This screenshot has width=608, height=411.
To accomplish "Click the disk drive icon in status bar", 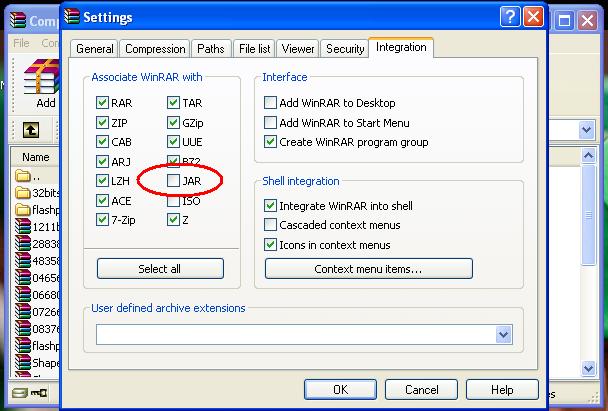I will pos(19,393).
